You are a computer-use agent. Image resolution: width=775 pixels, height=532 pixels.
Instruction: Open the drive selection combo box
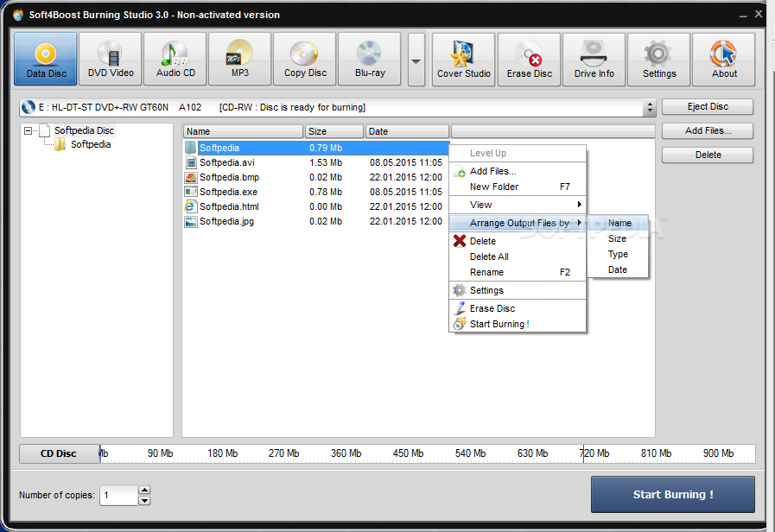(x=650, y=107)
